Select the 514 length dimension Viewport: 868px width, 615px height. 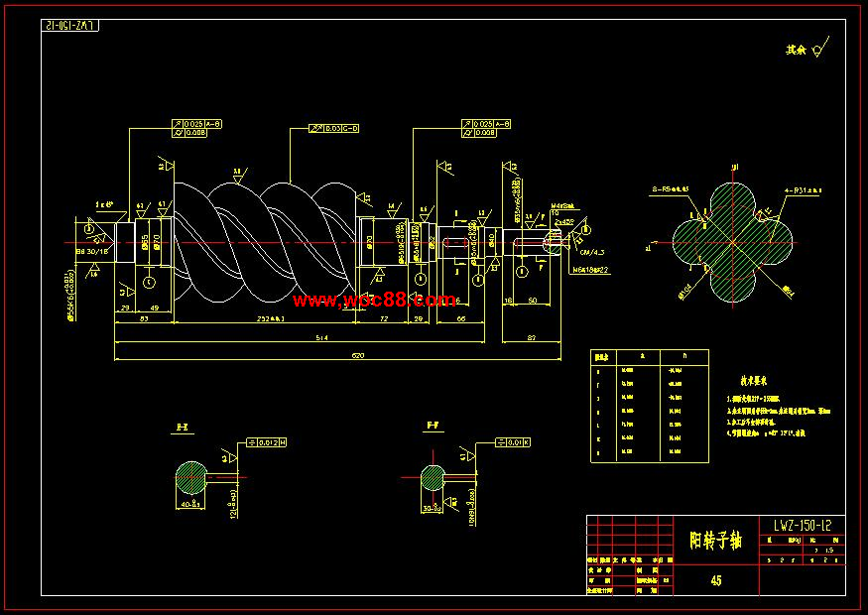point(321,337)
